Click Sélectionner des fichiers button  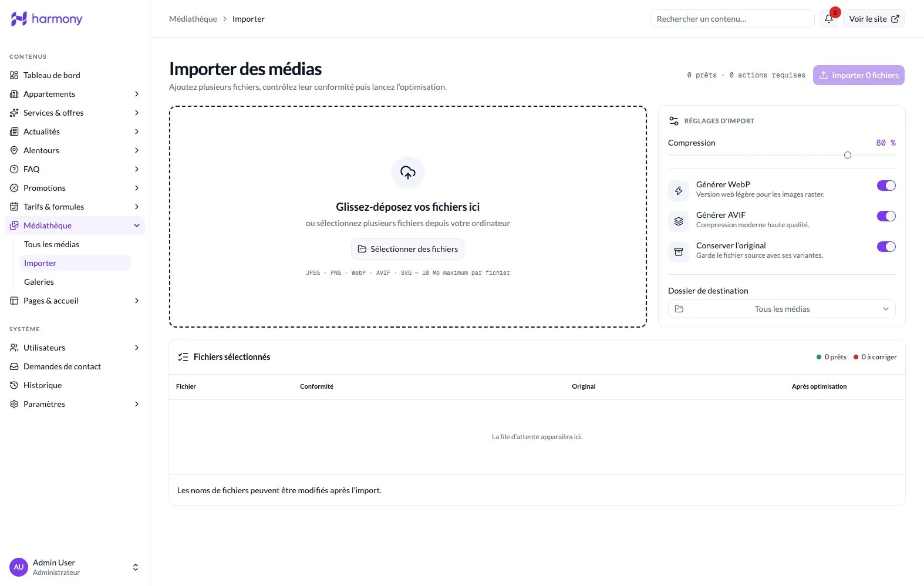(x=408, y=249)
